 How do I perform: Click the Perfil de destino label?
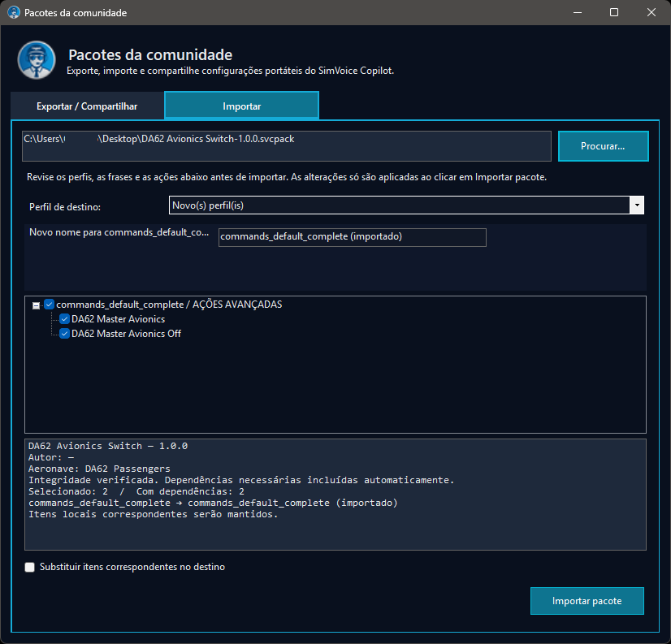[x=65, y=207]
